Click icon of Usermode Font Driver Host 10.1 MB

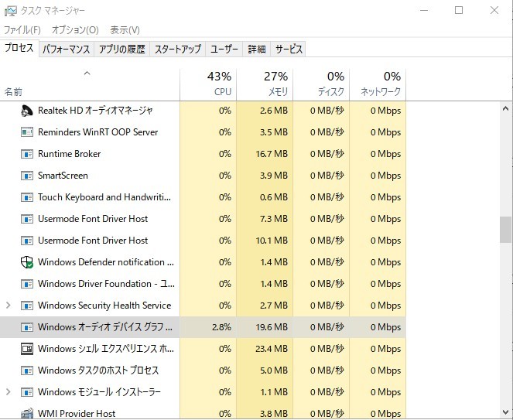point(27,241)
